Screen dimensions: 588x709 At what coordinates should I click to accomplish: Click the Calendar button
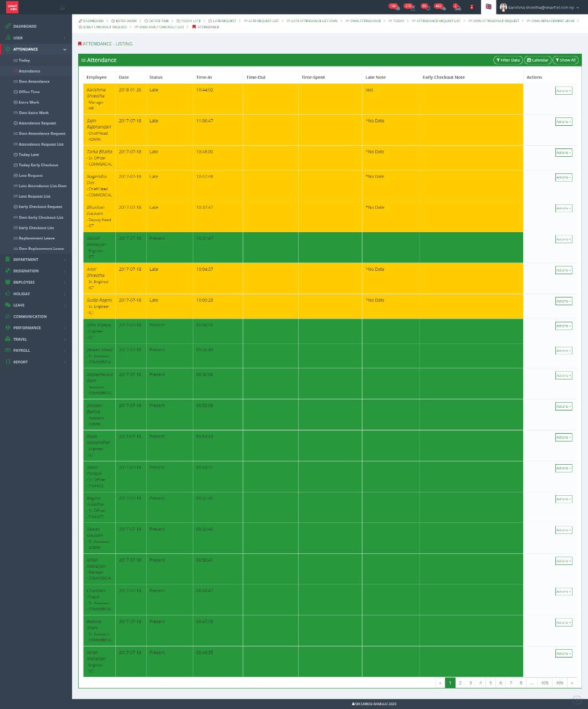537,60
